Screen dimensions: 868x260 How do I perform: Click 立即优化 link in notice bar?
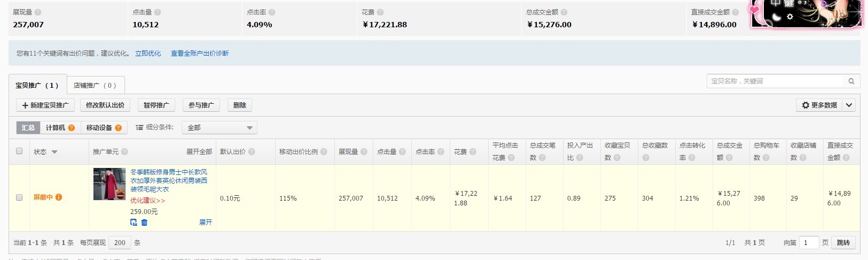pyautogui.click(x=148, y=53)
